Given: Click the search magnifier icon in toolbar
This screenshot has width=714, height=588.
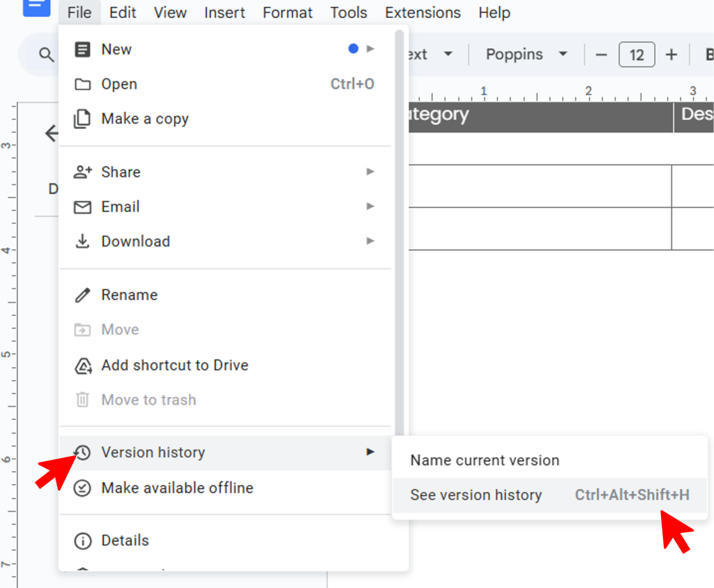Looking at the screenshot, I should pyautogui.click(x=46, y=54).
